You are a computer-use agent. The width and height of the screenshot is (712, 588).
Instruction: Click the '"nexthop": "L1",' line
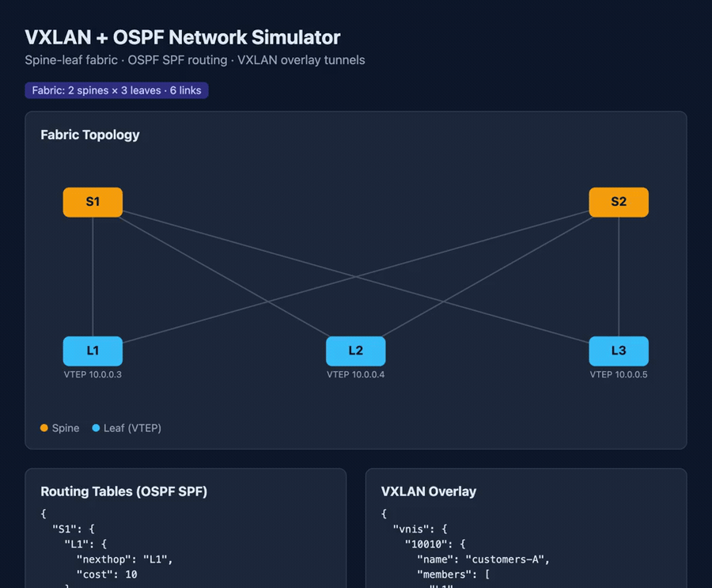click(124, 560)
